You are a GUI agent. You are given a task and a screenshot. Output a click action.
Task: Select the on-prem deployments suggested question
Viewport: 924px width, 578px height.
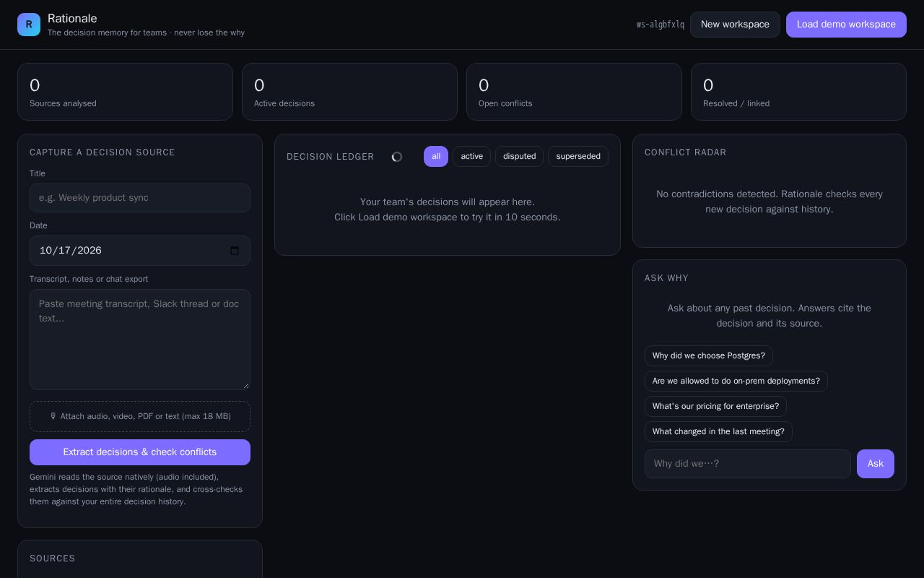coord(736,381)
